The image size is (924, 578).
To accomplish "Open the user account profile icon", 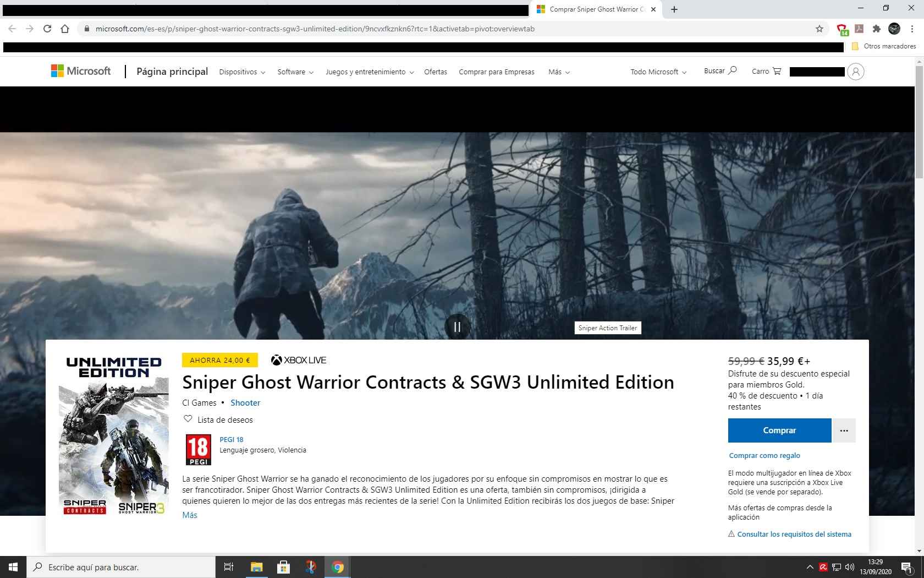I will coord(855,72).
